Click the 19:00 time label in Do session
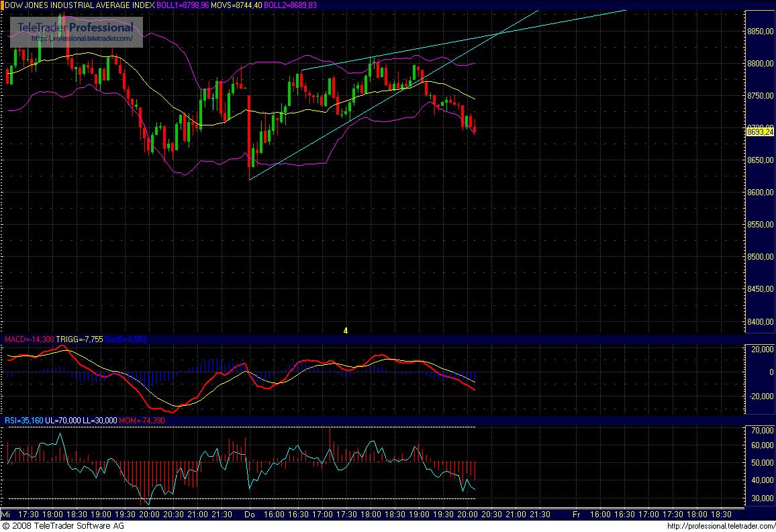776x532 pixels. click(419, 514)
